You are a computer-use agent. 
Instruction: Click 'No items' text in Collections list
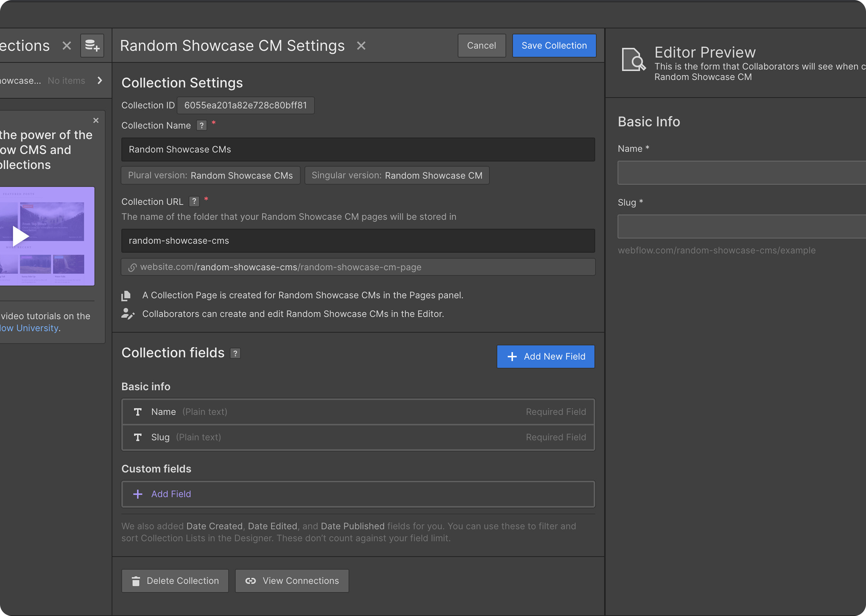click(x=66, y=80)
